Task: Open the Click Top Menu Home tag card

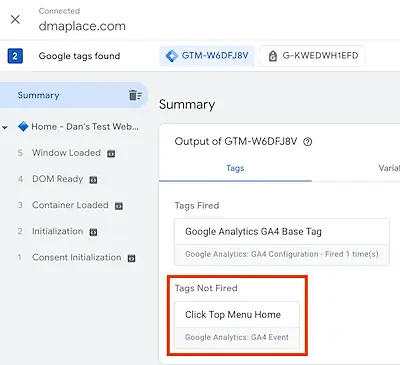Action: [x=237, y=325]
